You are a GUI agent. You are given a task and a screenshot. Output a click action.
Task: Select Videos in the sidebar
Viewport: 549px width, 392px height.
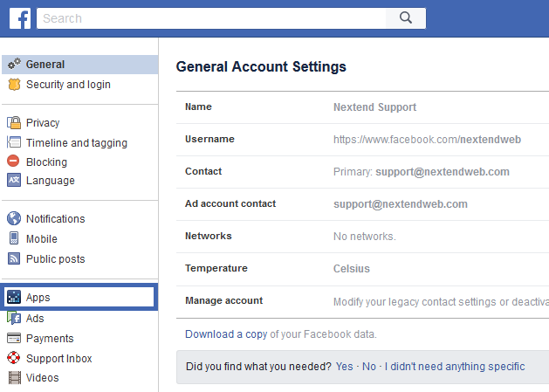click(x=42, y=378)
